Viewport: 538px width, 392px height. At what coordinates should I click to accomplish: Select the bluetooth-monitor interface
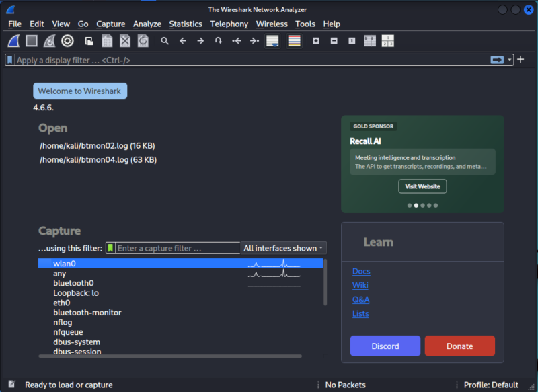tap(180, 313)
